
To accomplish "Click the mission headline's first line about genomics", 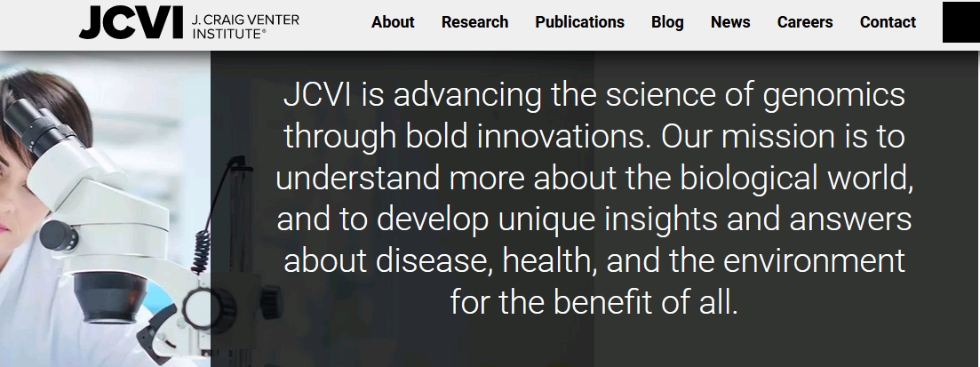I will click(x=594, y=95).
